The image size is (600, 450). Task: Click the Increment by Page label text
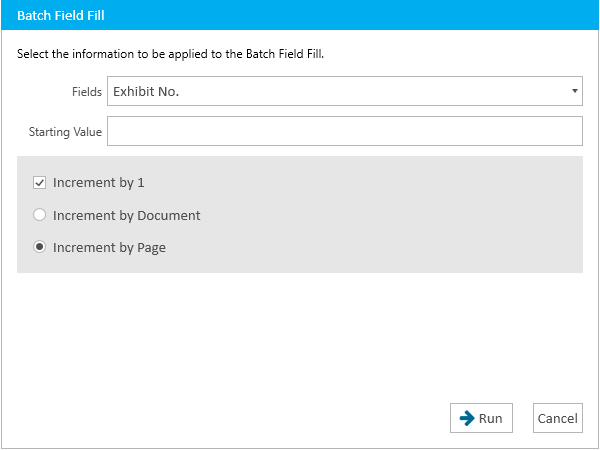coord(109,248)
